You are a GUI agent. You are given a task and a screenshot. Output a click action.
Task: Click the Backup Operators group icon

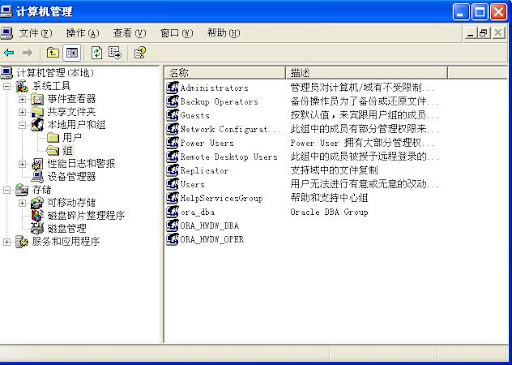[172, 101]
